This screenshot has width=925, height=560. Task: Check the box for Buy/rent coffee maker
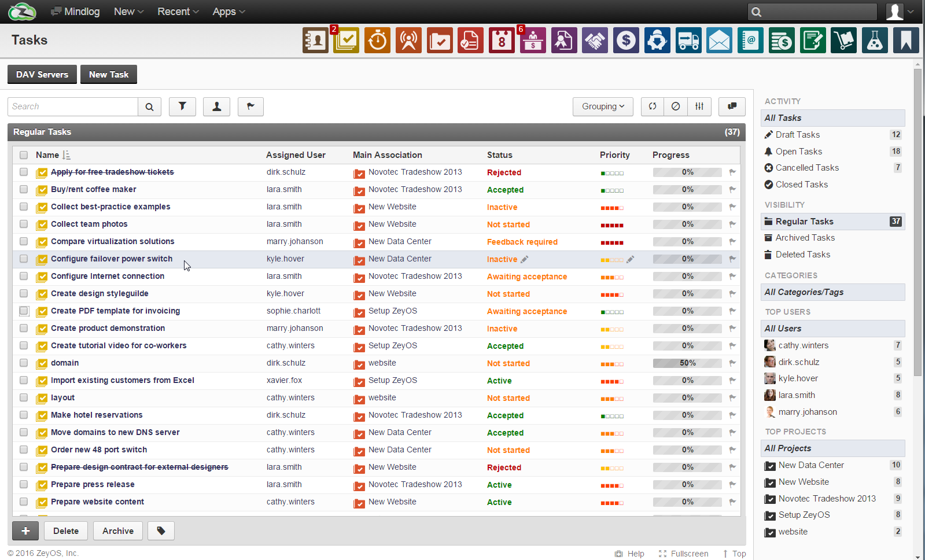24,189
